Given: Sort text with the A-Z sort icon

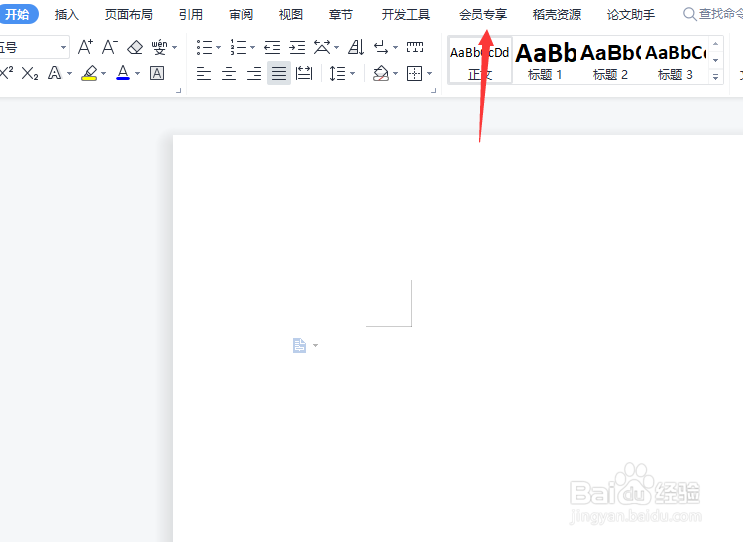Looking at the screenshot, I should point(356,47).
